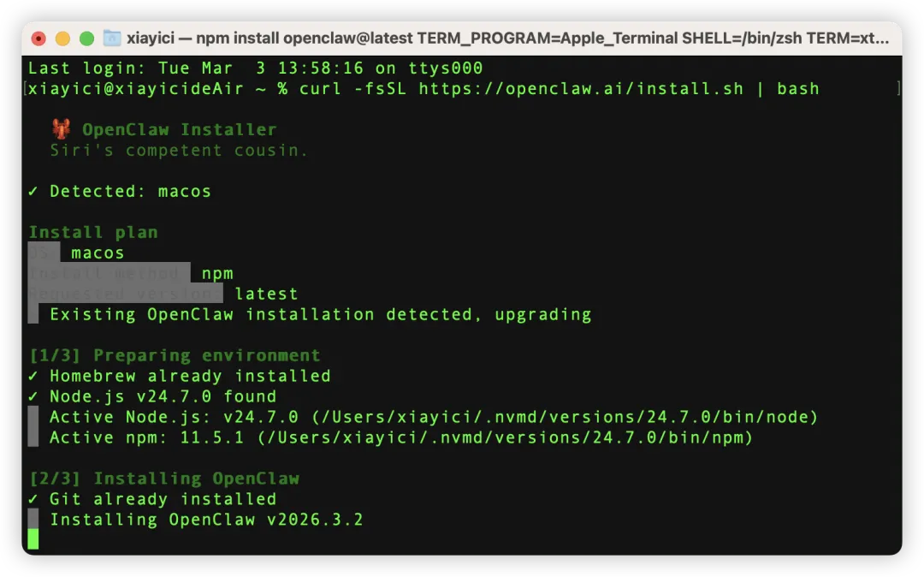Click the checkmark before Git already installed
This screenshot has width=924, height=577.
click(x=33, y=499)
